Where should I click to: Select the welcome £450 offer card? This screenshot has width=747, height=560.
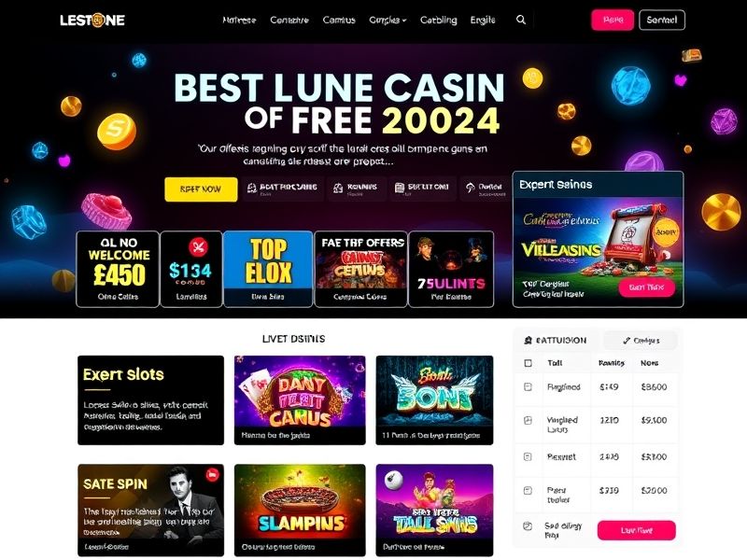(x=118, y=269)
